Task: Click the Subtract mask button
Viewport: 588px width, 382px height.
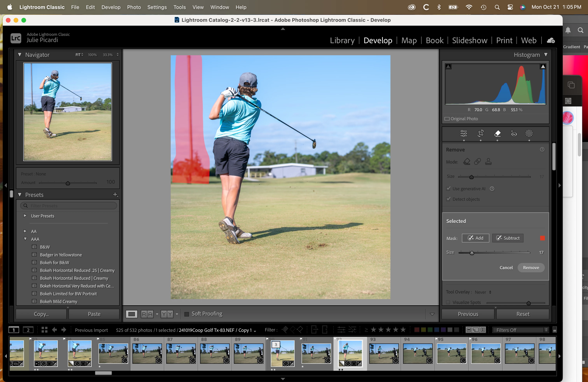Action: click(x=508, y=238)
